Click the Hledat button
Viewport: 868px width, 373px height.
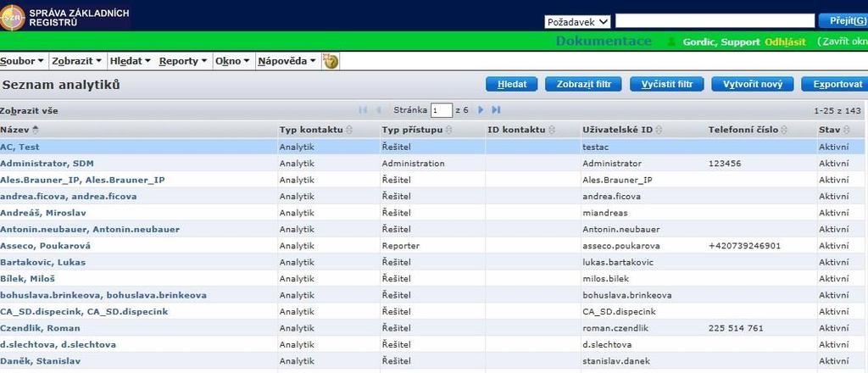pyautogui.click(x=511, y=84)
